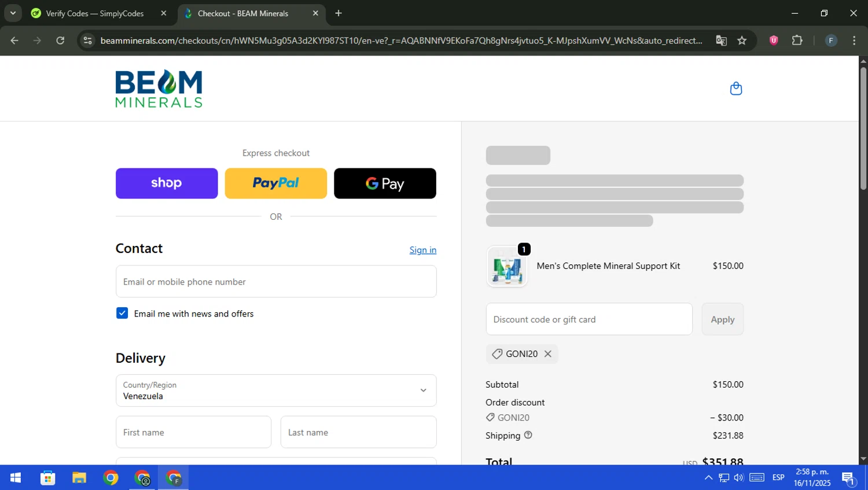Open the shopping bag cart icon
This screenshot has width=868, height=490.
pyautogui.click(x=735, y=89)
